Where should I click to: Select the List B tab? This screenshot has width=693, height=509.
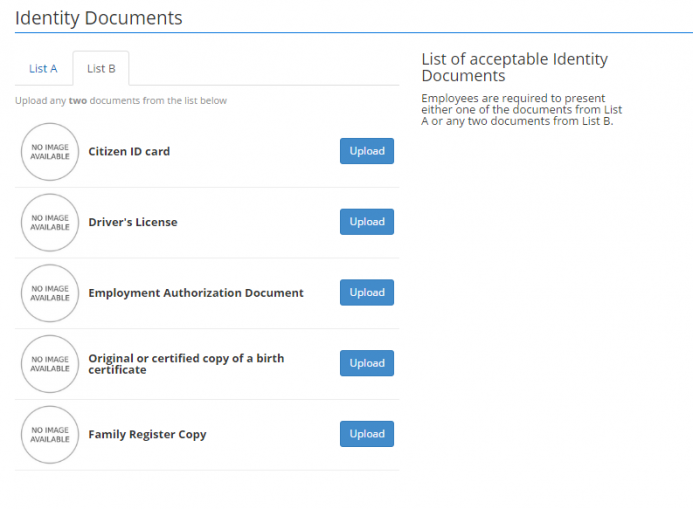pyautogui.click(x=101, y=69)
